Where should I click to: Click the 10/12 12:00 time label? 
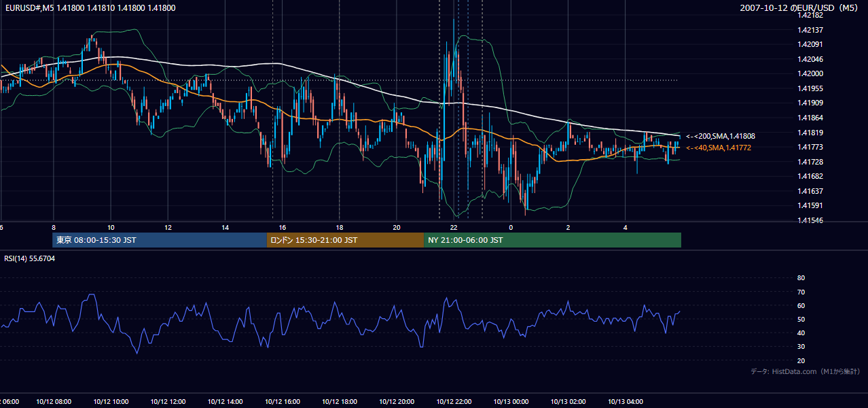(x=167, y=401)
